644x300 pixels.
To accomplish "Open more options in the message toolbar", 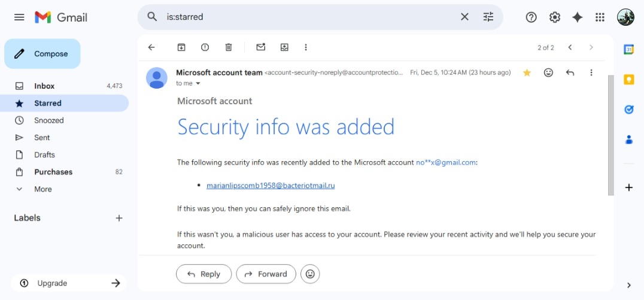I will (x=306, y=47).
